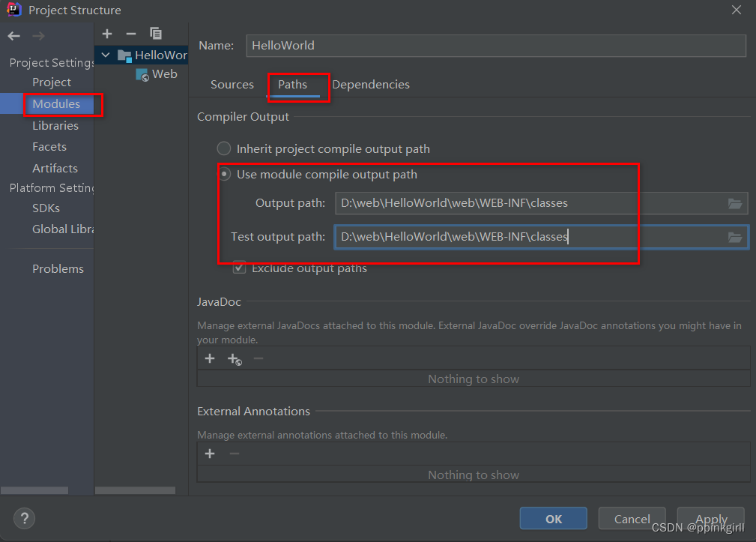This screenshot has width=756, height=542.
Task: Click into the module Name field
Action: pos(495,46)
